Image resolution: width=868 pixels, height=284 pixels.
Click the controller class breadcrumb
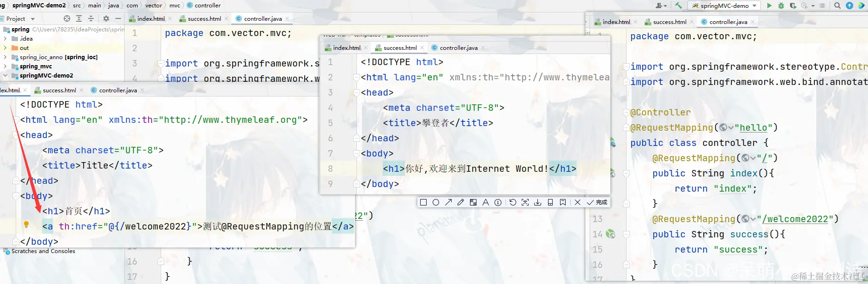click(x=204, y=6)
